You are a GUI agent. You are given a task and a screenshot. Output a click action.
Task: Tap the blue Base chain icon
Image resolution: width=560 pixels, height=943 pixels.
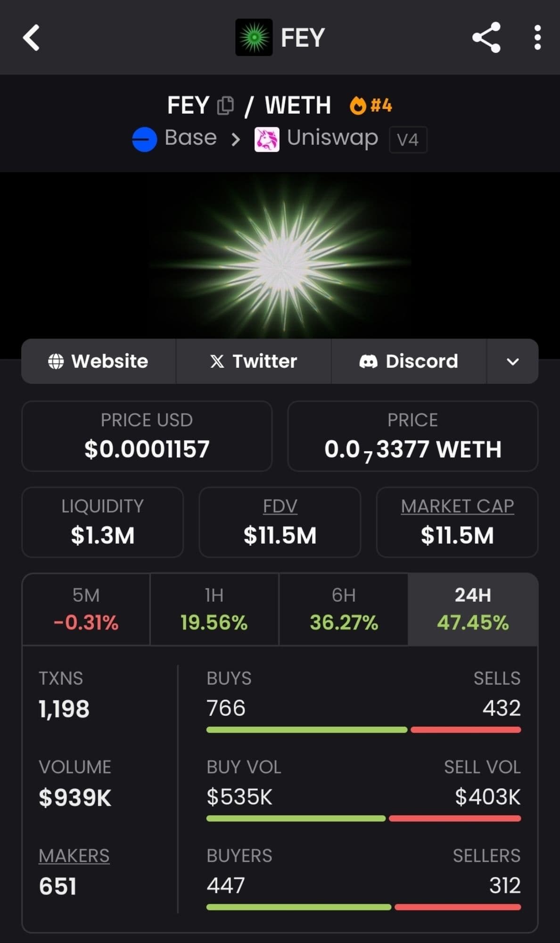(144, 140)
